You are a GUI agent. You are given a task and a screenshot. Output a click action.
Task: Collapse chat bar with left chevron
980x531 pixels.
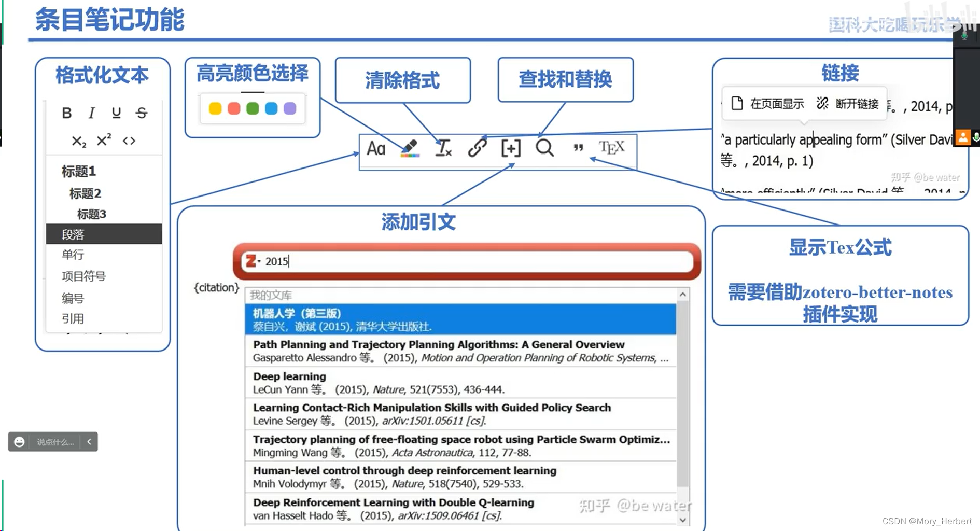tap(89, 442)
